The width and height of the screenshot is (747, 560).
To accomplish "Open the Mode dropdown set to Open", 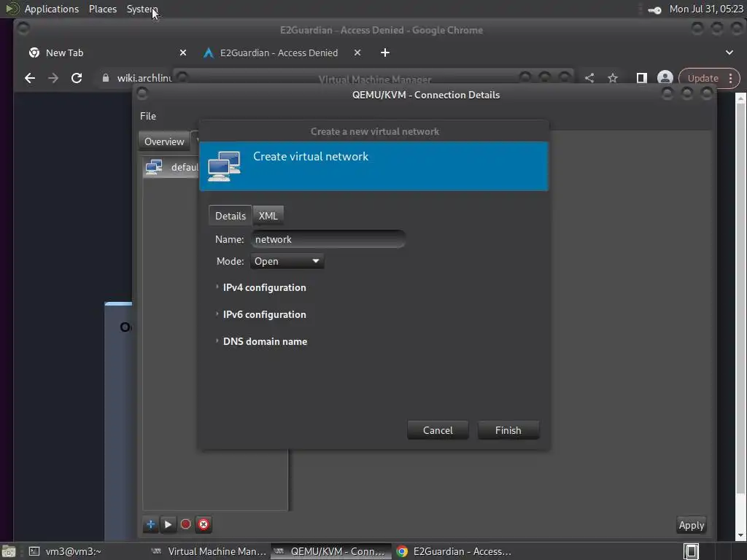I will [287, 261].
